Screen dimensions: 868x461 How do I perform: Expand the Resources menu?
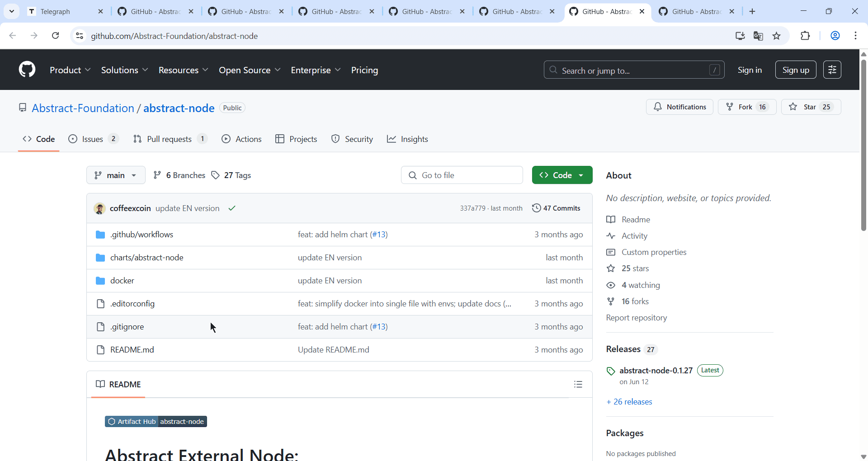point(183,70)
